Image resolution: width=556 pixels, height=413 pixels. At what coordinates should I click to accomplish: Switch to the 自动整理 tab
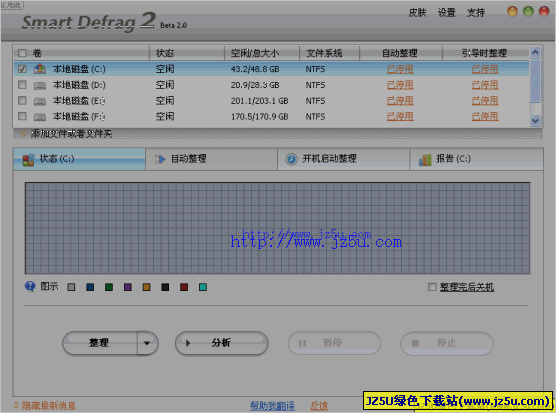tap(211, 159)
